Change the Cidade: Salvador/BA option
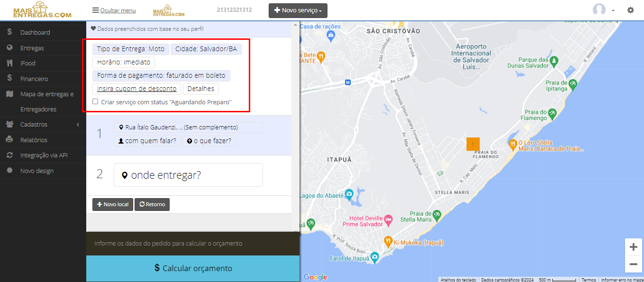This screenshot has width=644, height=282. pyautogui.click(x=206, y=49)
